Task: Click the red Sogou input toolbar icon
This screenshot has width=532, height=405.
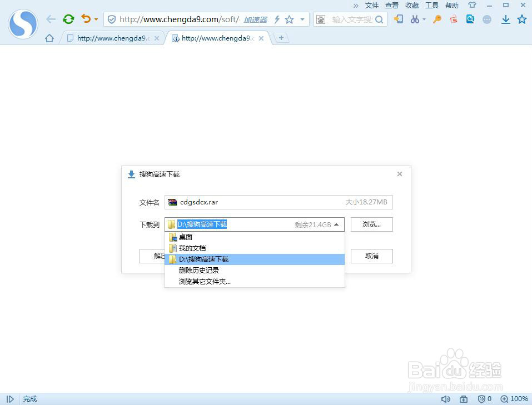Action: point(454,19)
